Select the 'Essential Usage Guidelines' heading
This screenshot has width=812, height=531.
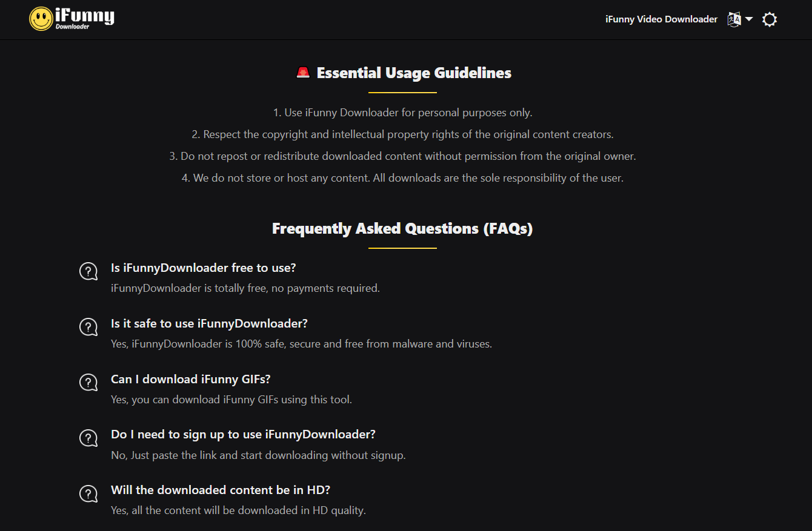click(414, 73)
